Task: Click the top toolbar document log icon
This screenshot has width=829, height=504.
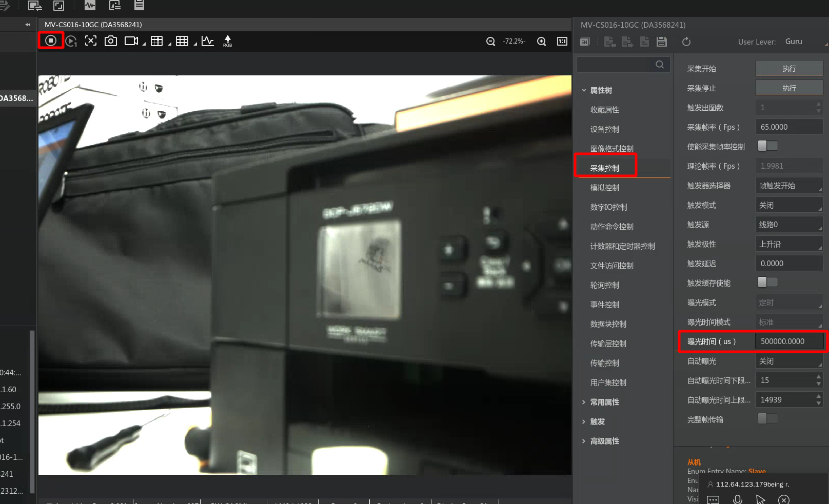Action: (x=139, y=6)
